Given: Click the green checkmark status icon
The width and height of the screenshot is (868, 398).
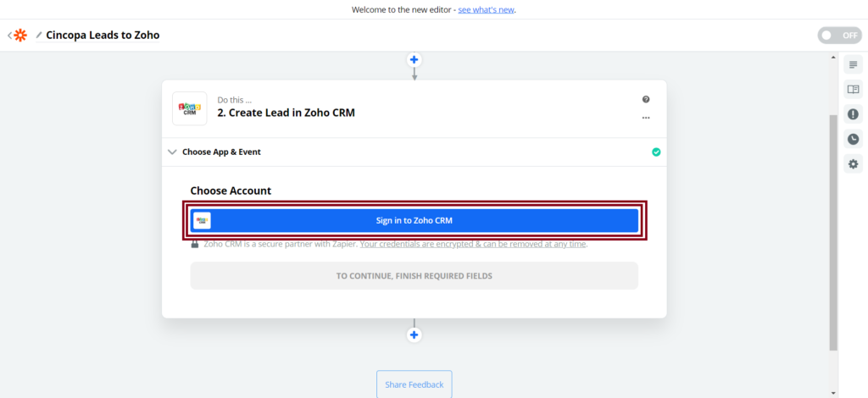Looking at the screenshot, I should click(656, 152).
